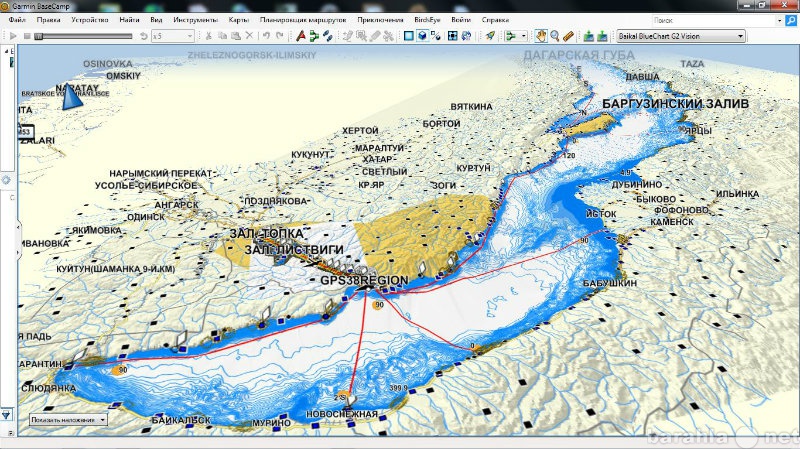Viewport: 800px width, 449px height.
Task: Open the Планировщик маршрутов menu
Action: (303, 20)
